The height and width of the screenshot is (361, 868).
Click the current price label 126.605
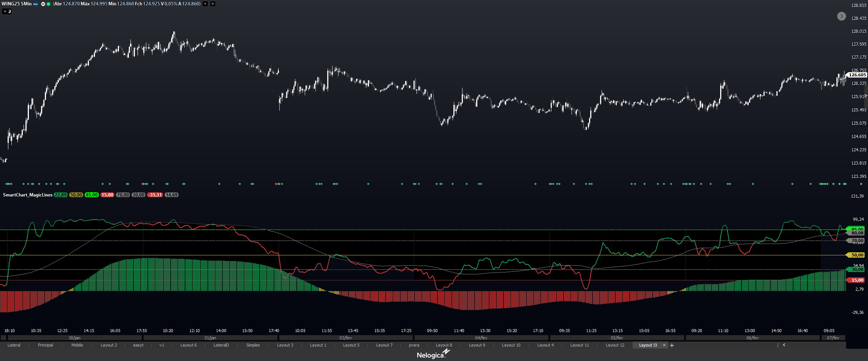(857, 75)
